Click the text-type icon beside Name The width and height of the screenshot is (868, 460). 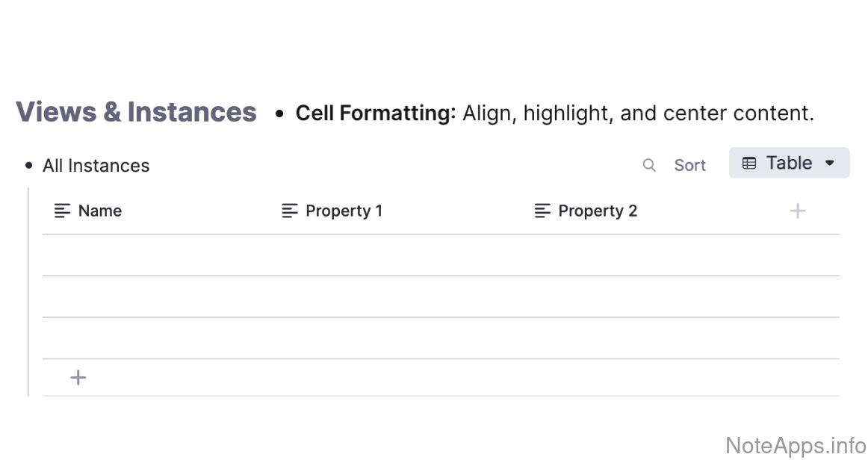tap(62, 211)
